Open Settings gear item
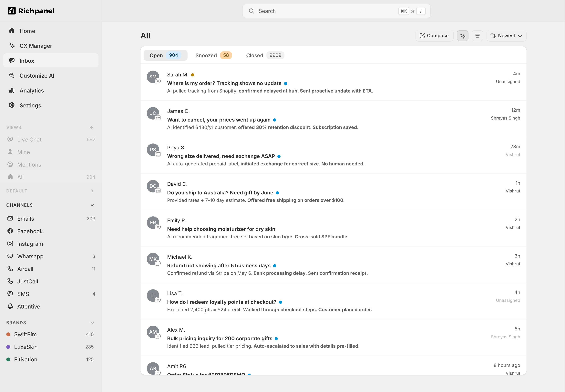The height and width of the screenshot is (392, 565). pyautogui.click(x=51, y=105)
